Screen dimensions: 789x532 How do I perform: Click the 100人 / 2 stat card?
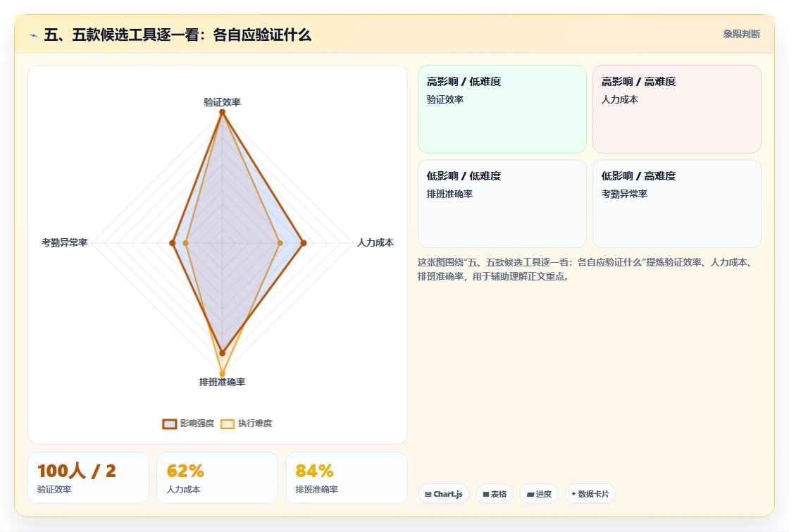[x=89, y=478]
